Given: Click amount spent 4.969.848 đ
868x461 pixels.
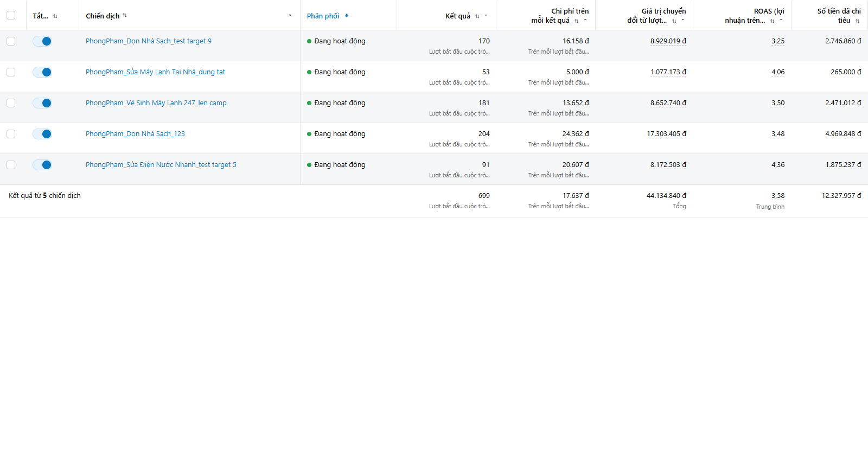Looking at the screenshot, I should tap(843, 134).
